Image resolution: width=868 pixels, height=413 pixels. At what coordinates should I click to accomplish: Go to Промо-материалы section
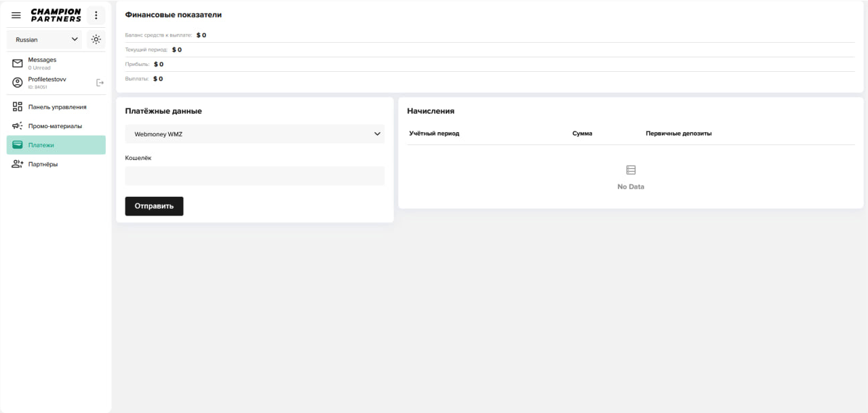55,126
